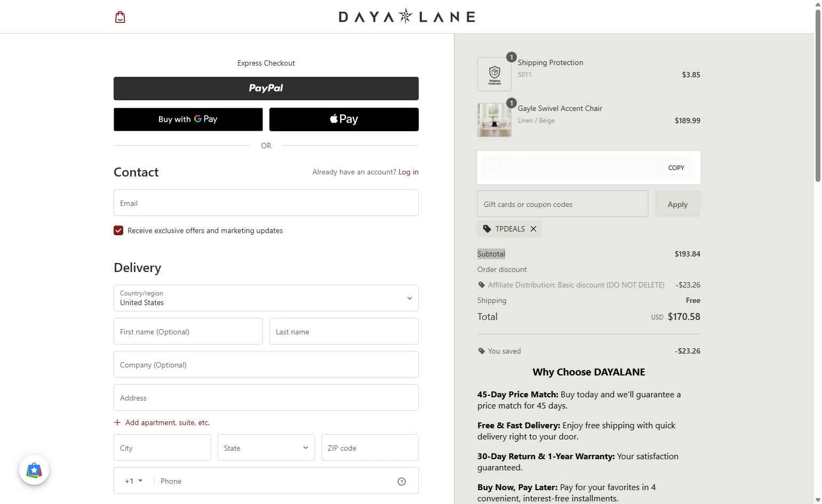Click Buy with G Pay button
The height and width of the screenshot is (504, 822).
(x=188, y=119)
